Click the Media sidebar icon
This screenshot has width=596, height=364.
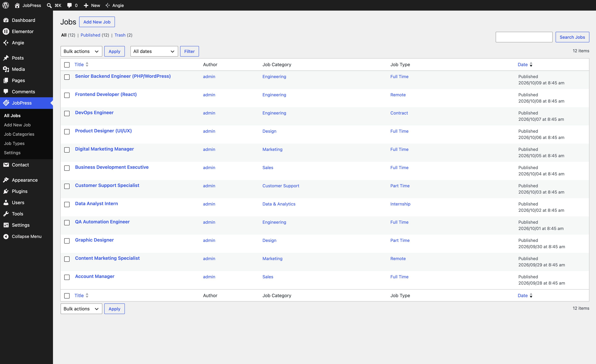[6, 69]
